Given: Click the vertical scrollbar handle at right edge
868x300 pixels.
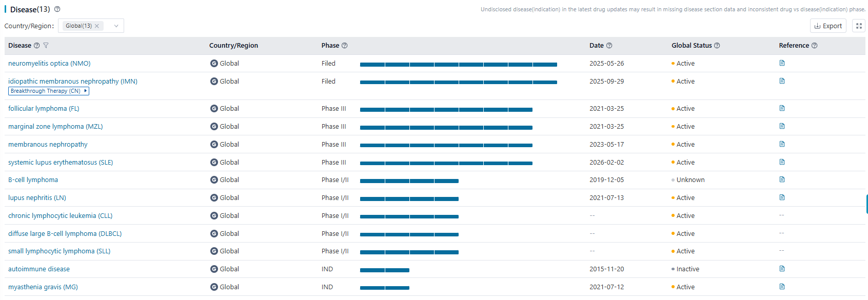Looking at the screenshot, I should click(866, 204).
